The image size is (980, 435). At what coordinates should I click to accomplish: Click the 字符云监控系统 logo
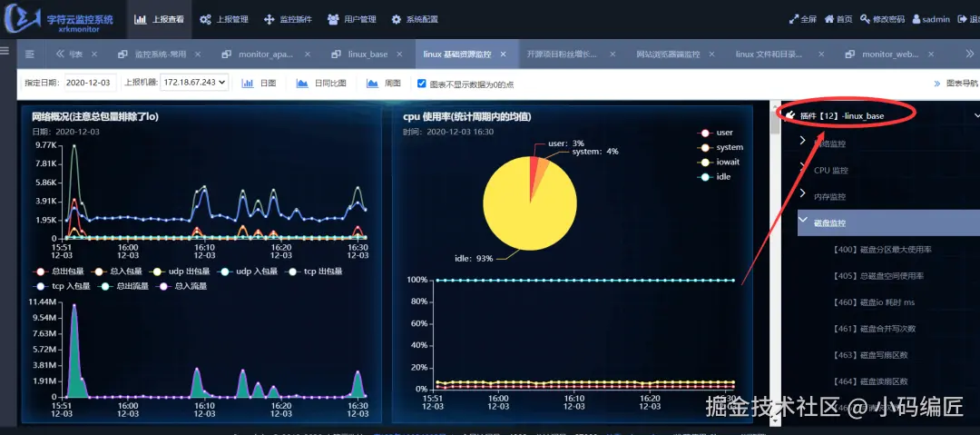pos(59,21)
